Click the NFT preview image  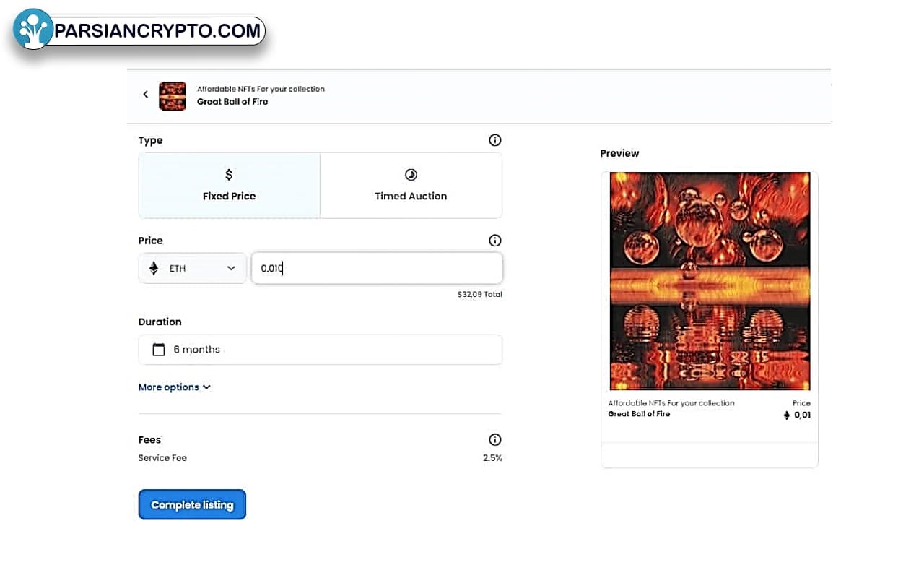point(710,281)
